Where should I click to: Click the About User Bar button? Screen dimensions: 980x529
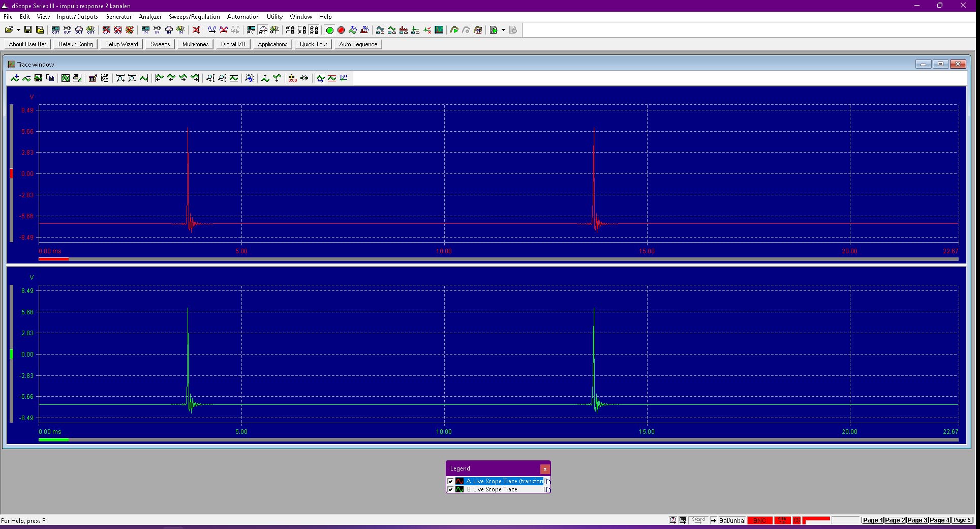click(27, 44)
